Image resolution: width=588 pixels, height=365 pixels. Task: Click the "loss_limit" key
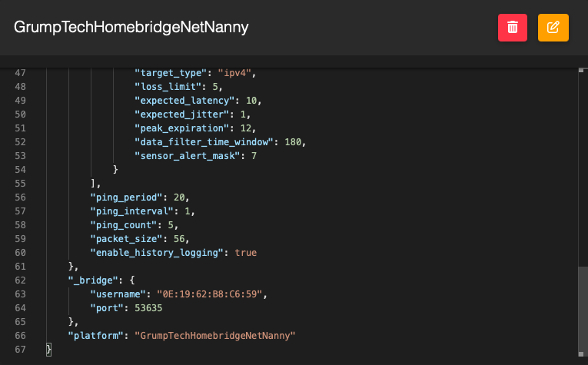click(x=168, y=87)
